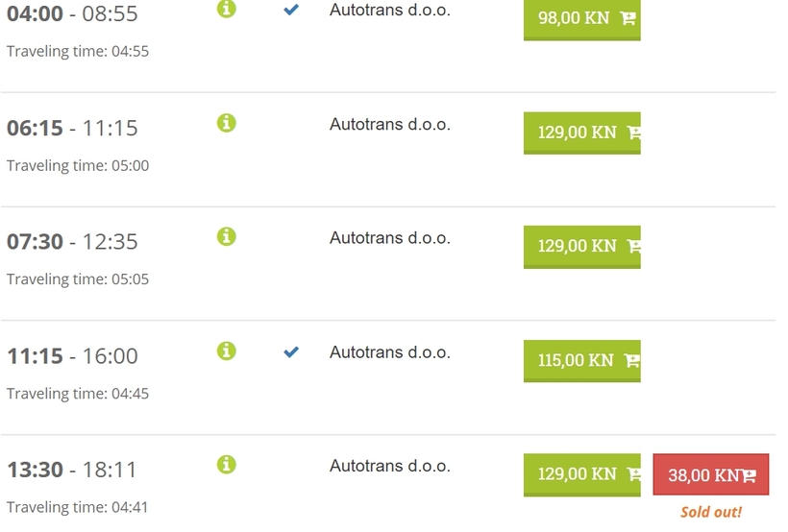Viewport: 788px width, 532px height.
Task: Click blue checkmark on 04:00 trip
Action: click(x=291, y=10)
